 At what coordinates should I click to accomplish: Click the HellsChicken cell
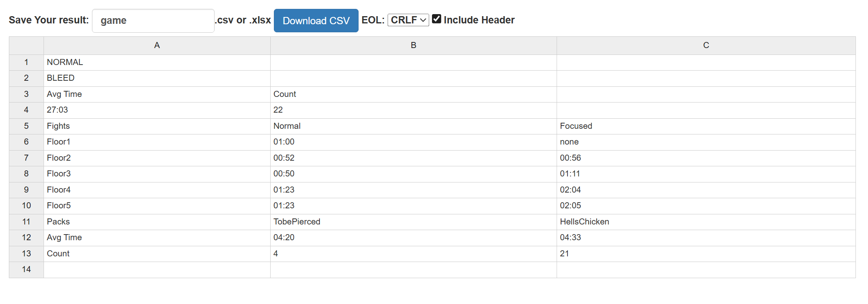pos(706,222)
